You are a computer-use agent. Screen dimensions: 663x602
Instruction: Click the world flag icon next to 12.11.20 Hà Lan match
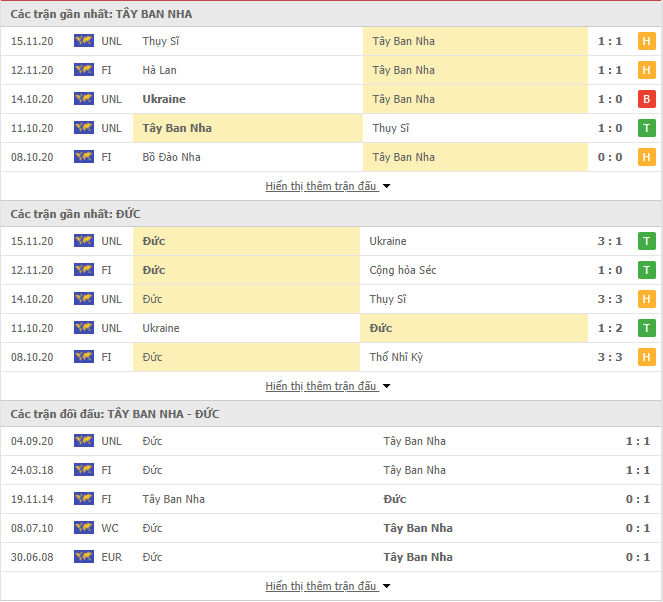click(x=84, y=70)
